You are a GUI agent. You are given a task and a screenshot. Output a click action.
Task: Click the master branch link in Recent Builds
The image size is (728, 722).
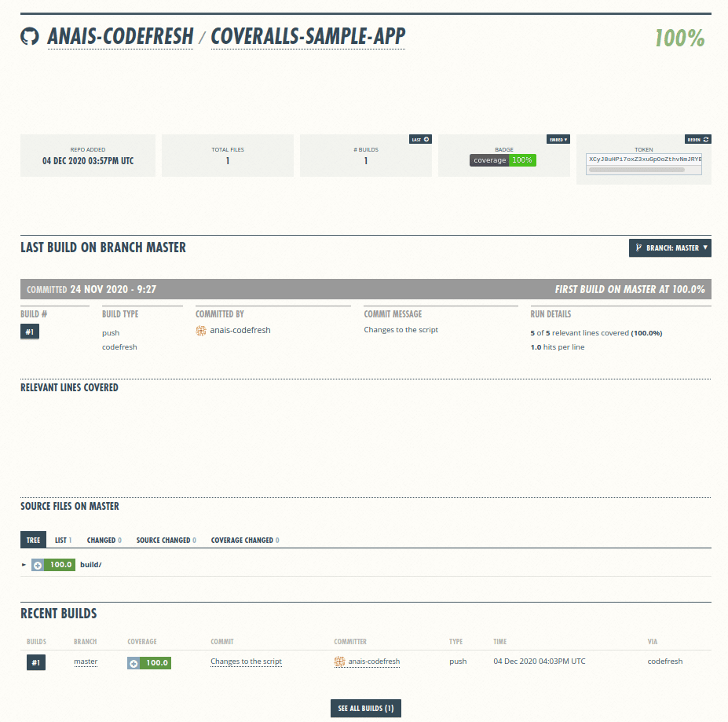pyautogui.click(x=85, y=661)
